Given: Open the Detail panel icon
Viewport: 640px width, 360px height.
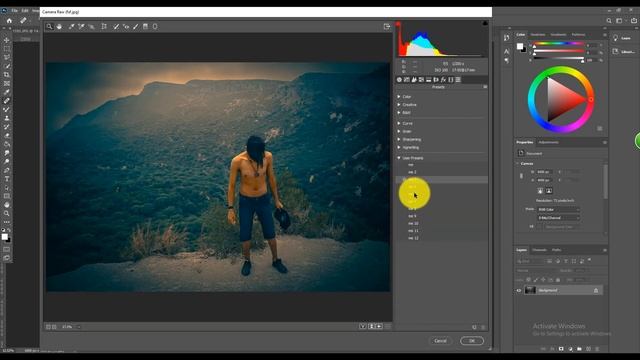Looking at the screenshot, I should [x=414, y=80].
